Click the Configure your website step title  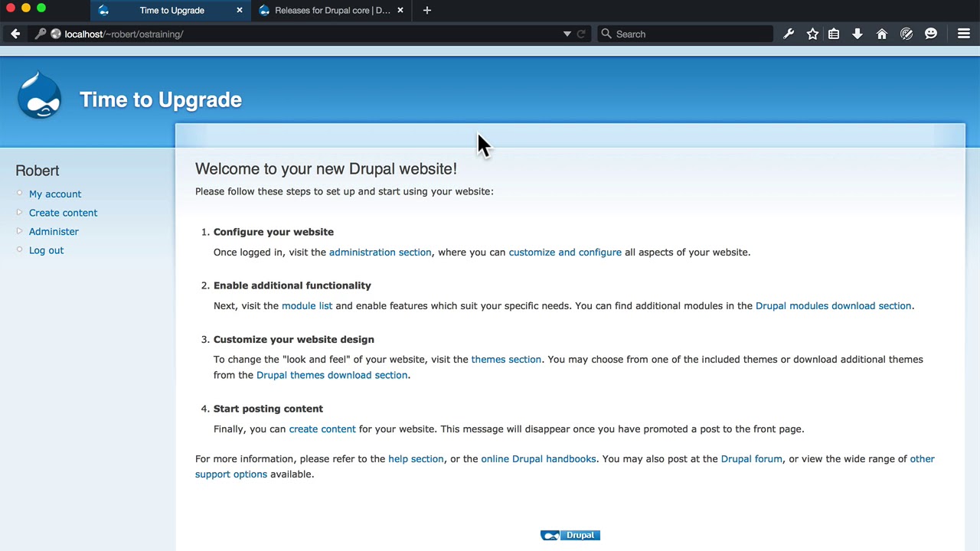pyautogui.click(x=273, y=232)
